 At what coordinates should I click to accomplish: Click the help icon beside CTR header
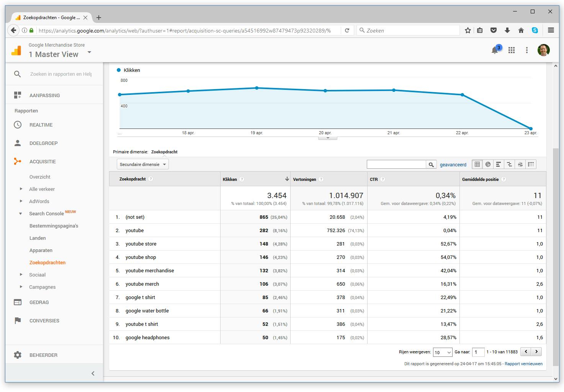383,179
